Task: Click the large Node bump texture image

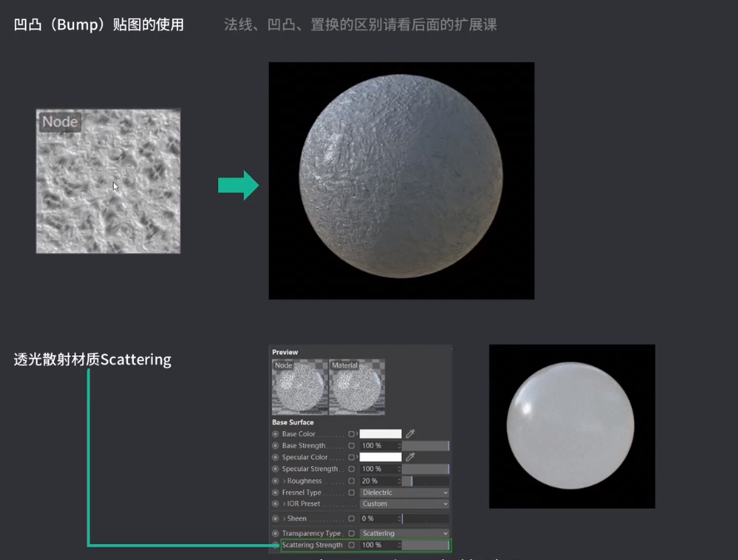Action: tap(108, 181)
